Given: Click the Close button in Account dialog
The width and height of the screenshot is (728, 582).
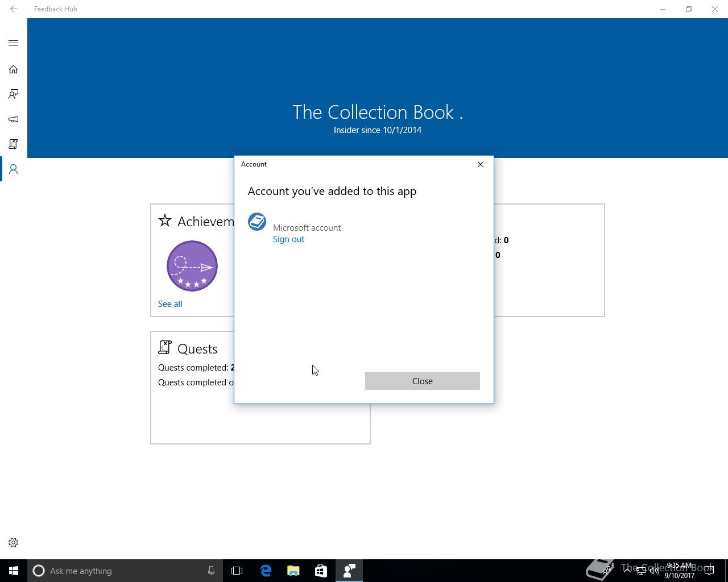Looking at the screenshot, I should (423, 381).
